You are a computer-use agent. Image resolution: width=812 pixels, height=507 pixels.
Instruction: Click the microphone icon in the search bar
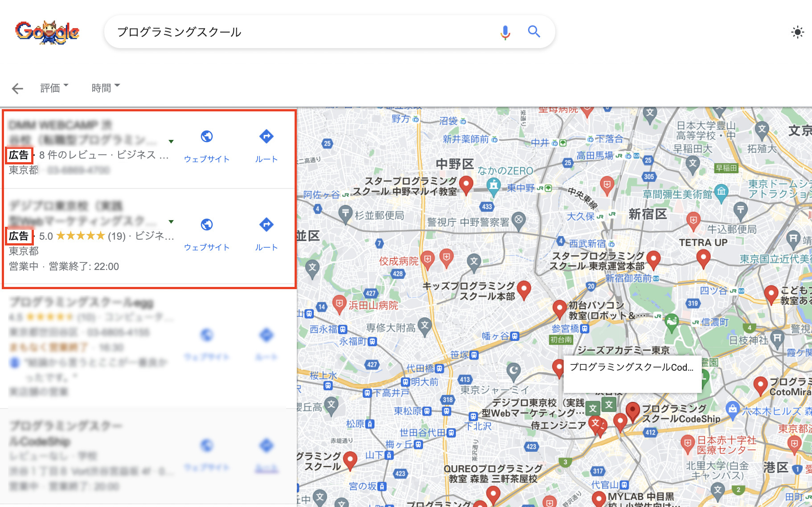coord(504,32)
